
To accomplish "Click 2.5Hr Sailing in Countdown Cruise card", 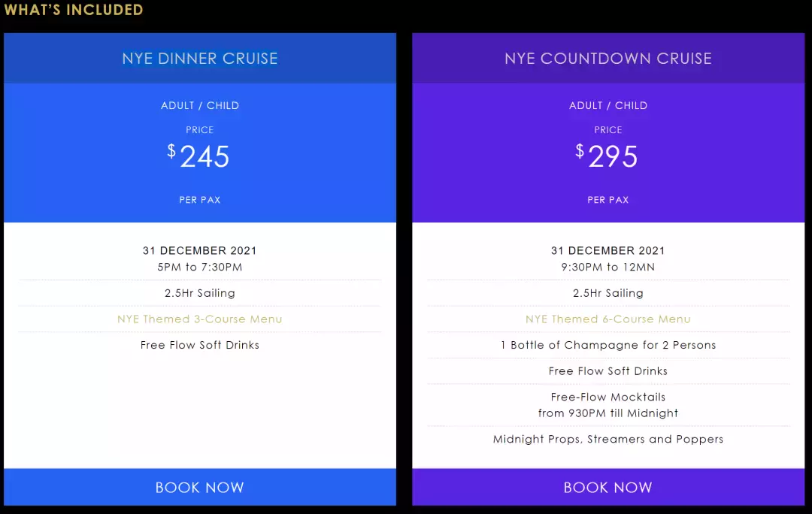I will (607, 293).
